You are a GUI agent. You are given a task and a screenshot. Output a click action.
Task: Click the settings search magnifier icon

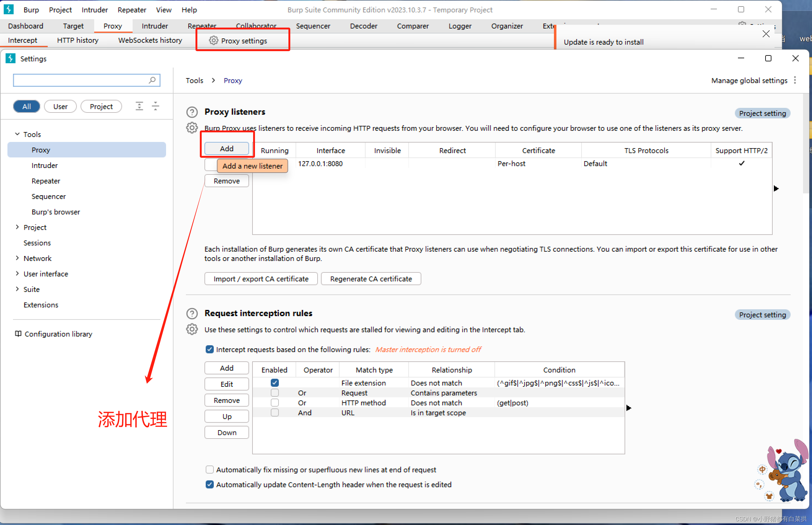click(x=152, y=80)
